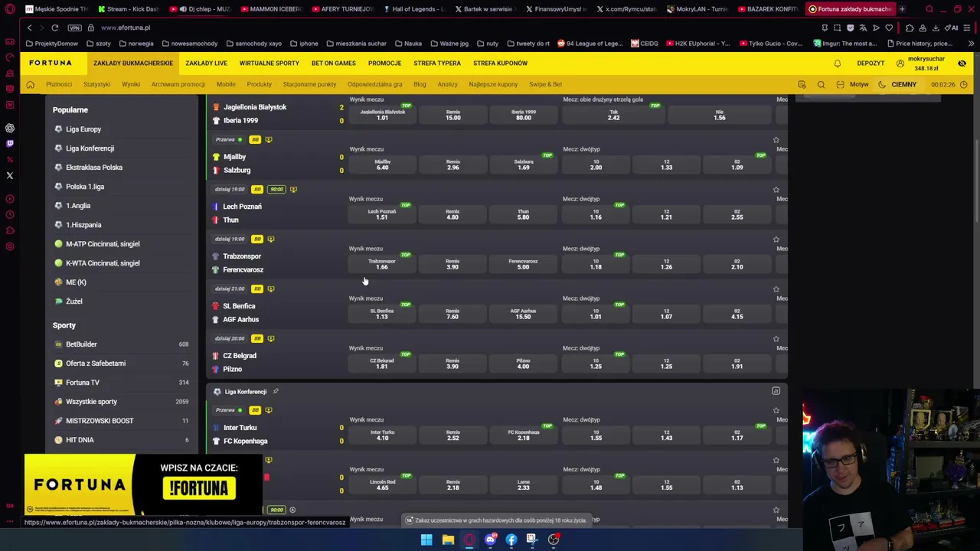Star the Trabzonspor vs Ferencvarosz match

coord(776,240)
